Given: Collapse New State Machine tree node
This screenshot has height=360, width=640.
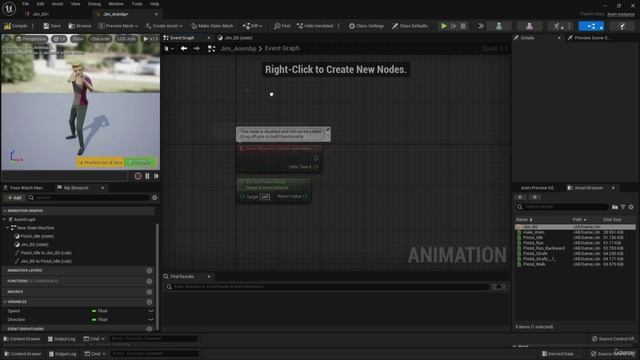Looking at the screenshot, I should [8, 228].
